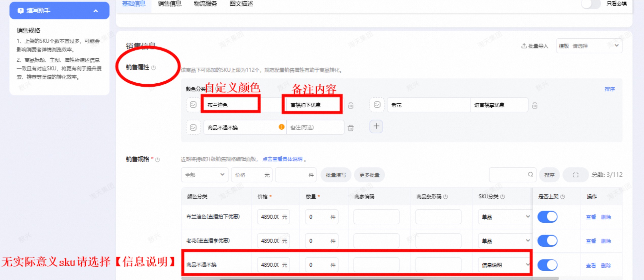
Task: Click the 是否上架 help icon
Action: [x=562, y=197]
